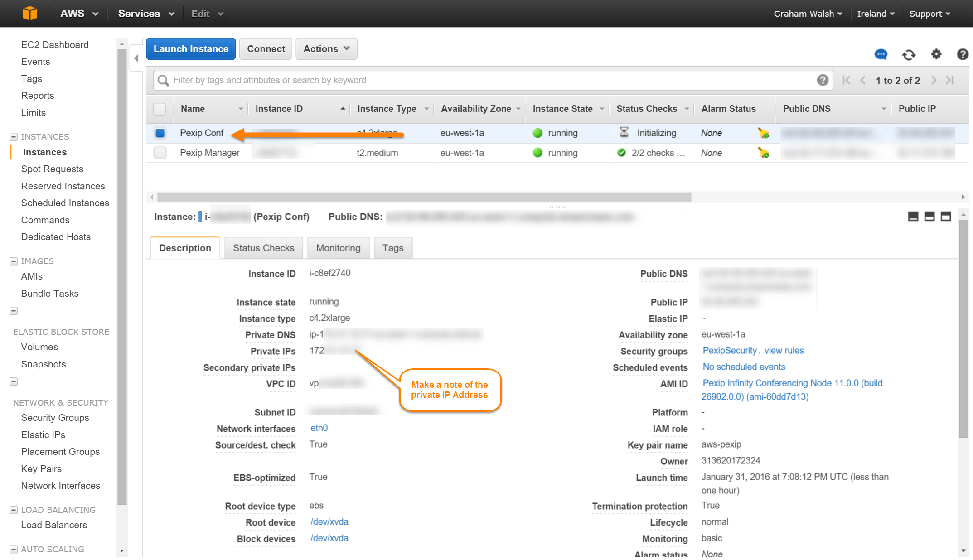Go to last page of results

[950, 80]
